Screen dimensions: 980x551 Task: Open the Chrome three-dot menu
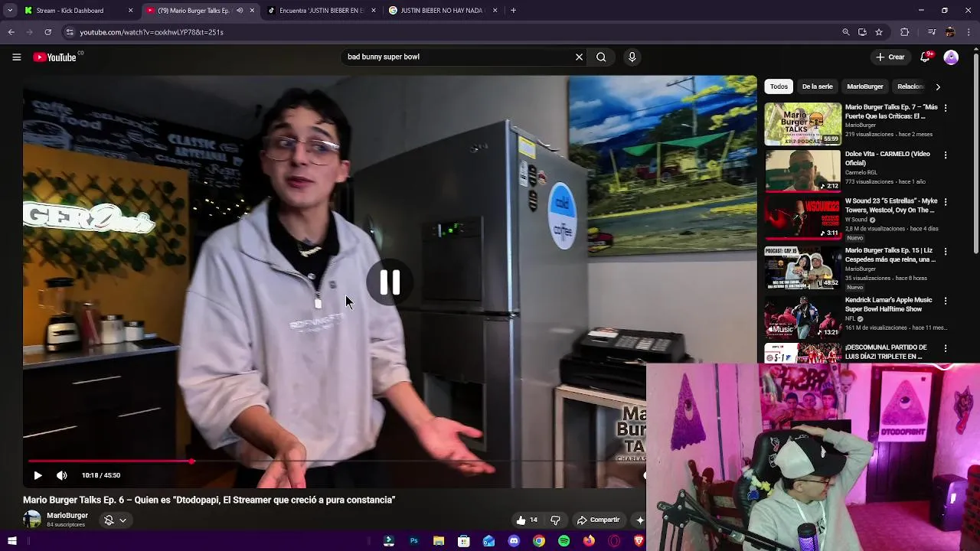click(969, 32)
